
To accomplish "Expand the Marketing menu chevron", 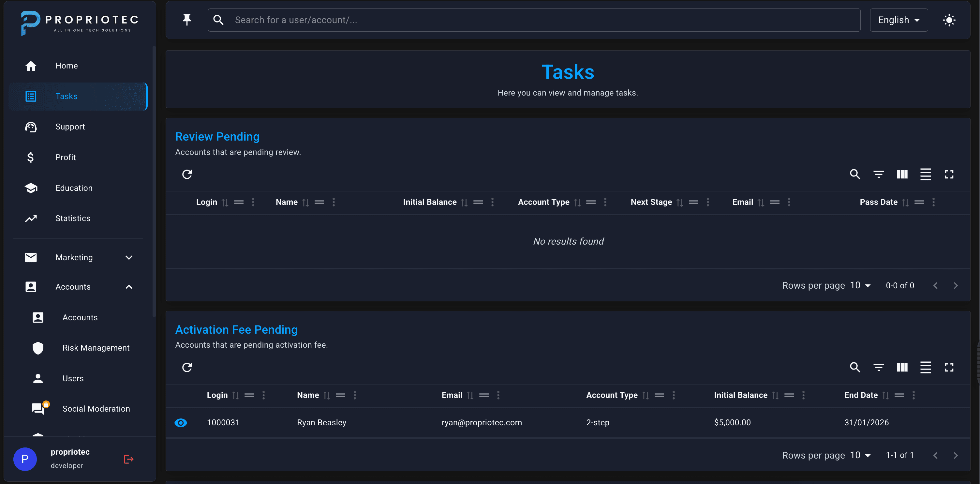I will (129, 258).
